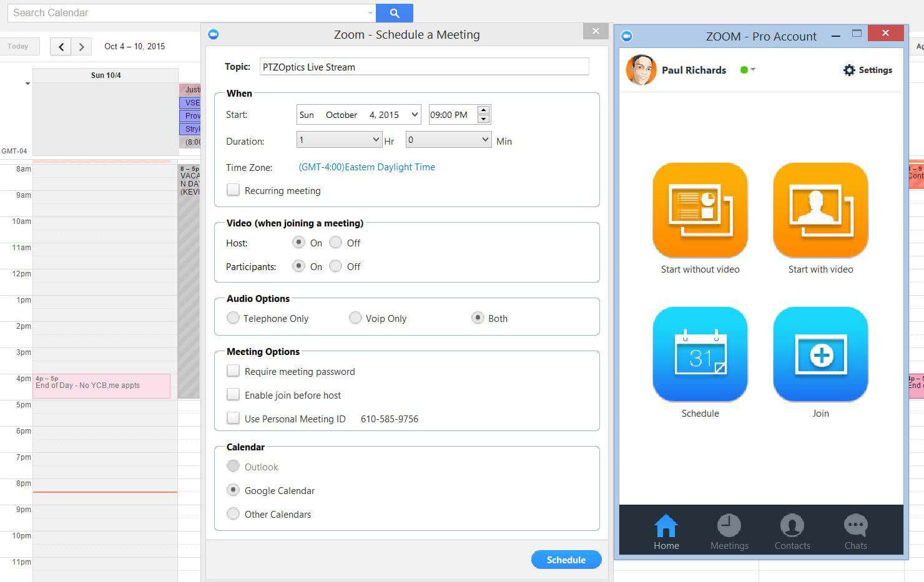Select Both audio option
924x582 pixels.
coord(478,318)
